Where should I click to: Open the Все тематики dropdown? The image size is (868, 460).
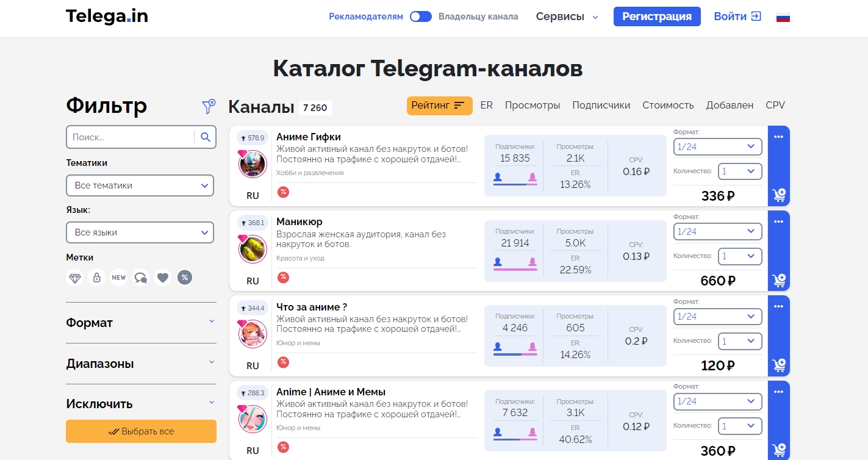click(x=140, y=185)
